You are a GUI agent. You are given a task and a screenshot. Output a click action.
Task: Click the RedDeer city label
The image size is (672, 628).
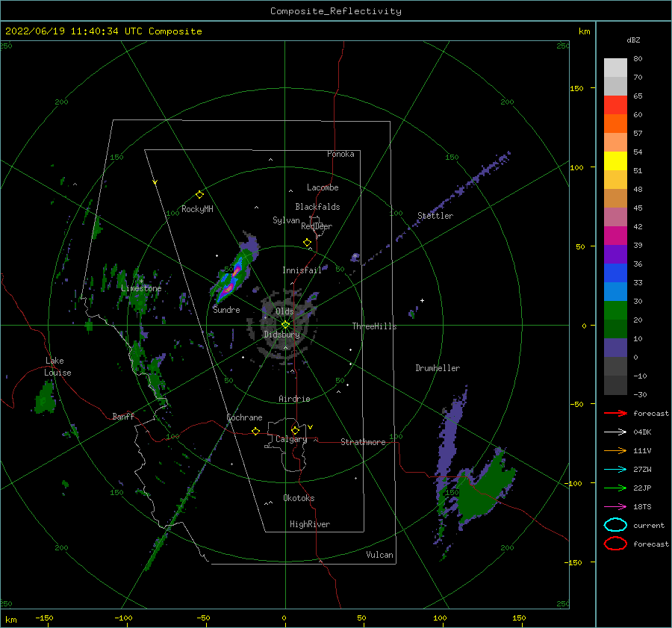pos(317,226)
